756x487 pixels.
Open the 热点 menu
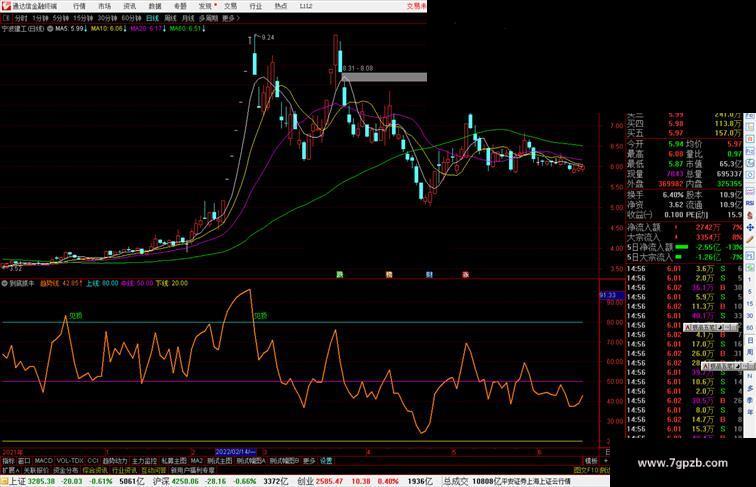point(281,6)
